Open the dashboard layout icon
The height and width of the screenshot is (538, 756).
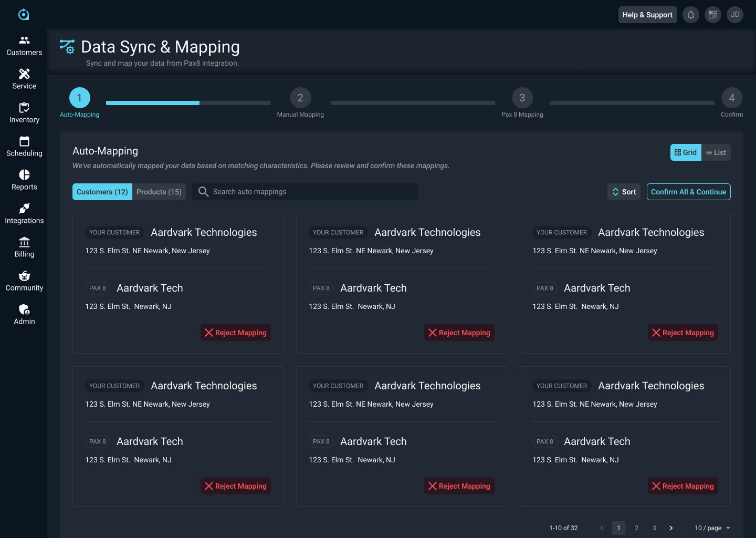click(x=713, y=15)
